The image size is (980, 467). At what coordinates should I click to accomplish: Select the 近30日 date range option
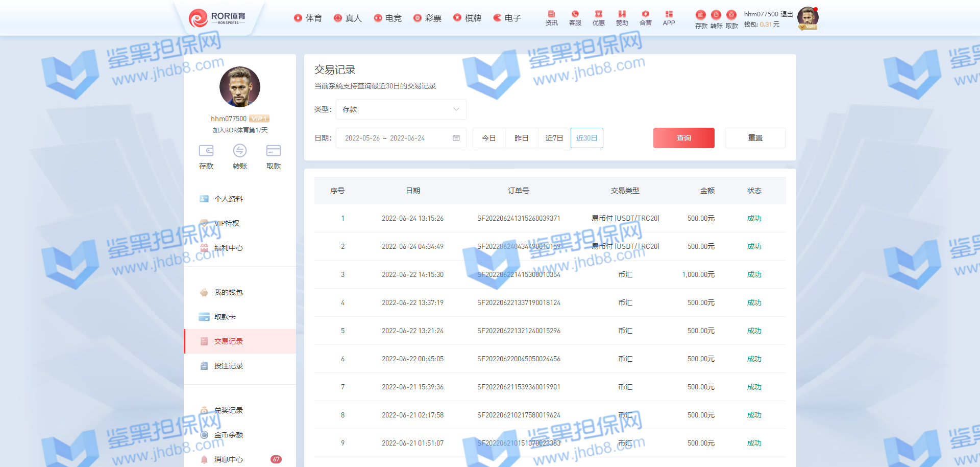point(586,138)
